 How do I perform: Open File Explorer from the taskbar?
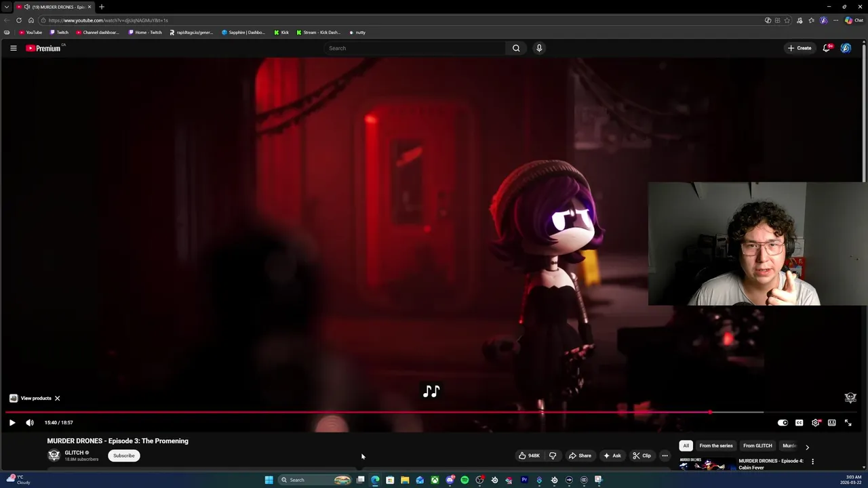405,480
